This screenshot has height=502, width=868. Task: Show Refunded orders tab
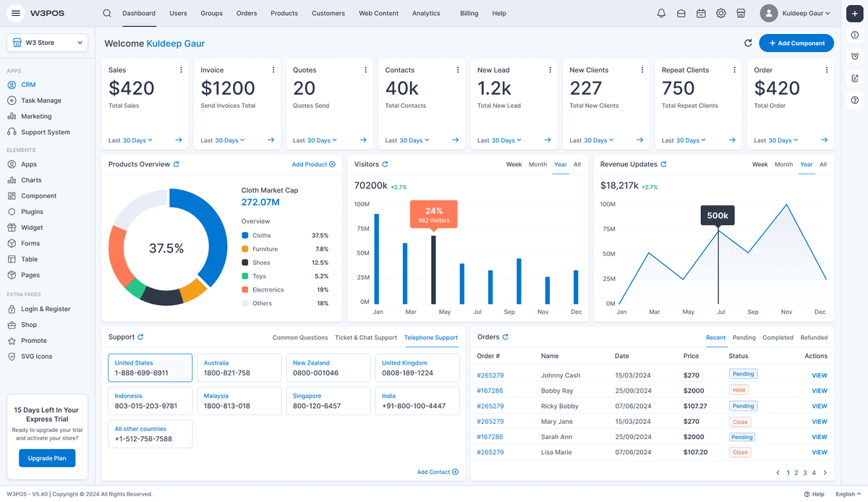(x=814, y=338)
